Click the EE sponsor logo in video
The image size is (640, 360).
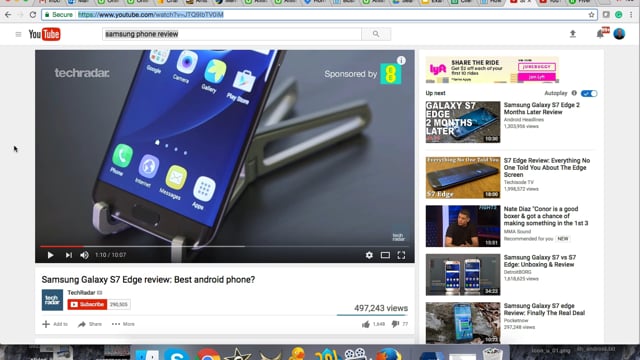coord(391,74)
